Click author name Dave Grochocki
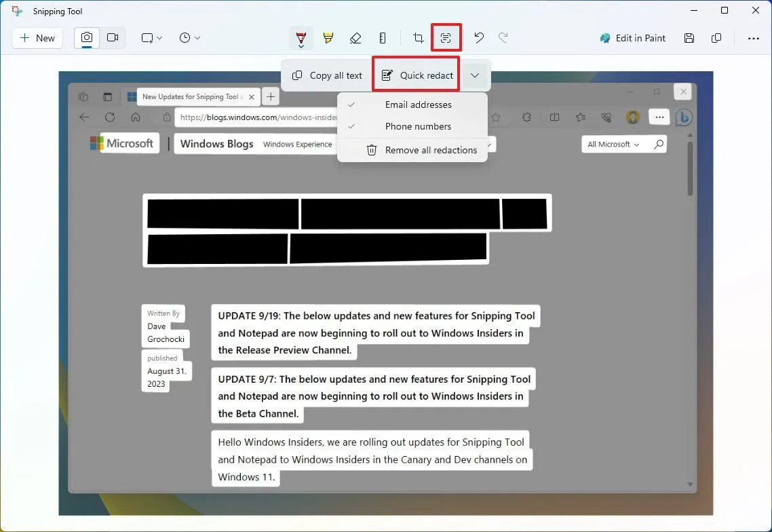 [166, 332]
